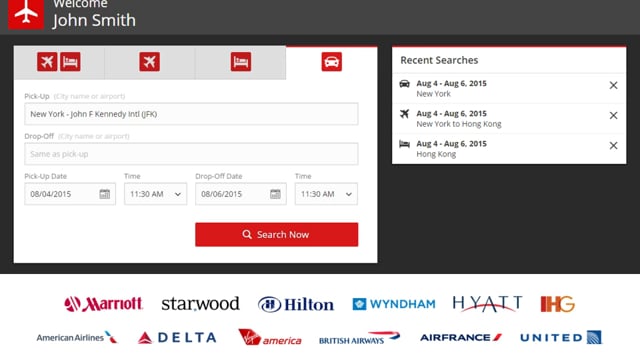
Task: Expand the Drop-Off Time dropdown
Action: click(x=326, y=194)
